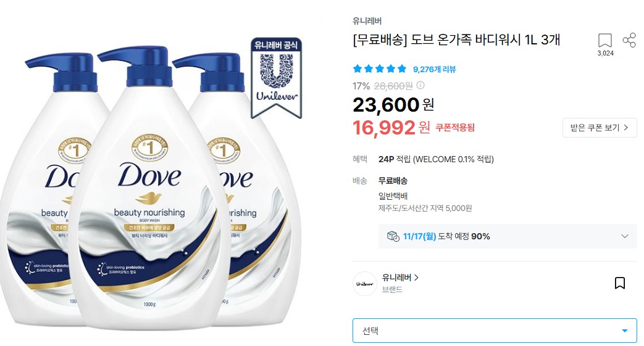Open the 유니레버 brand page link
The image size is (644, 346).
400,278
